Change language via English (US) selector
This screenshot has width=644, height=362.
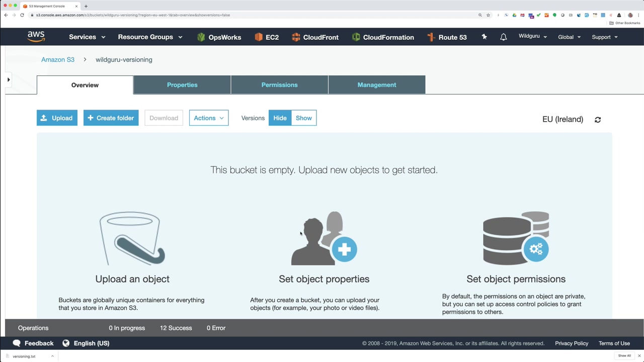tap(86, 343)
